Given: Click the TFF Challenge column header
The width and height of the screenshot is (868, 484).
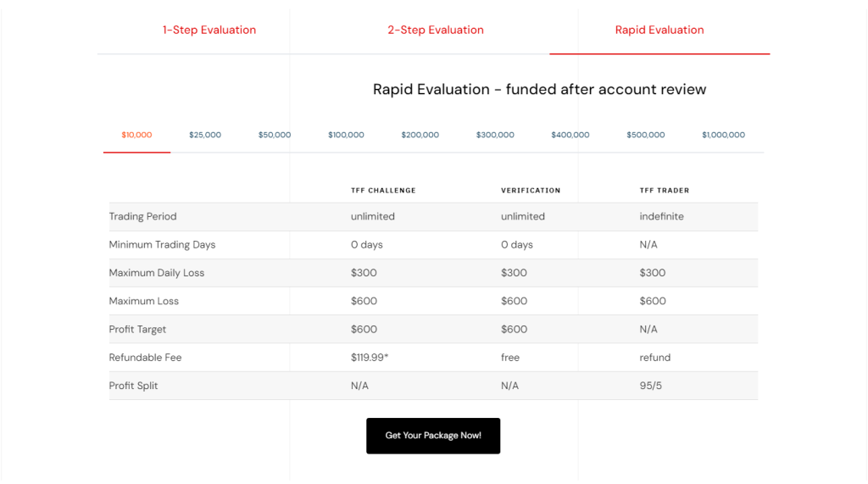Looking at the screenshot, I should click(x=383, y=191).
